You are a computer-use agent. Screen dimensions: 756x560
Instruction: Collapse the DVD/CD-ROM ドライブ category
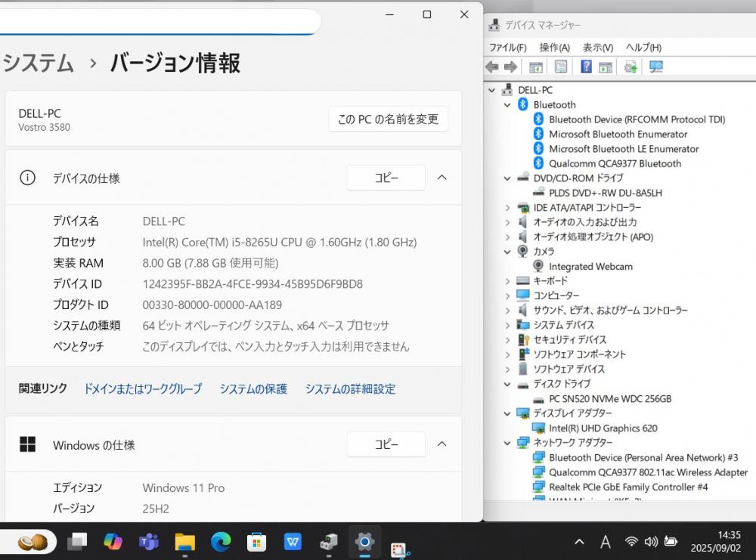507,178
